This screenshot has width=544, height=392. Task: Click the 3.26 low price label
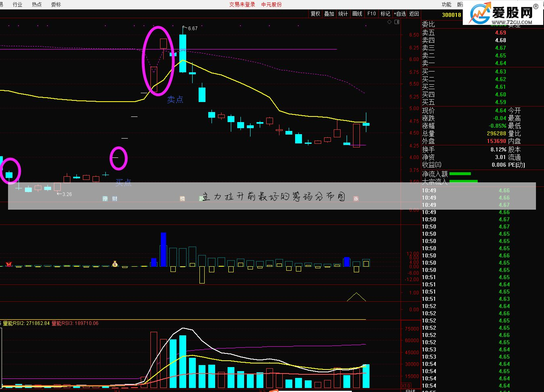(x=67, y=194)
